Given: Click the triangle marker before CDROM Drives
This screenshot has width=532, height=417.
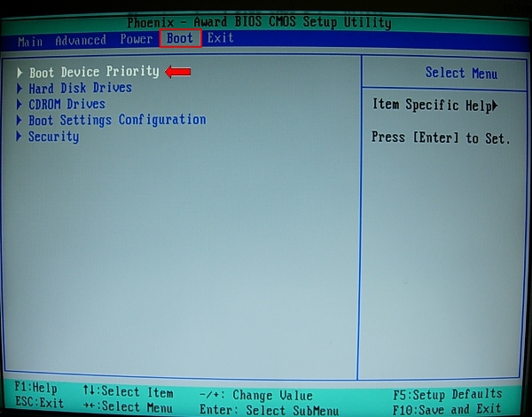Looking at the screenshot, I should click(20, 104).
